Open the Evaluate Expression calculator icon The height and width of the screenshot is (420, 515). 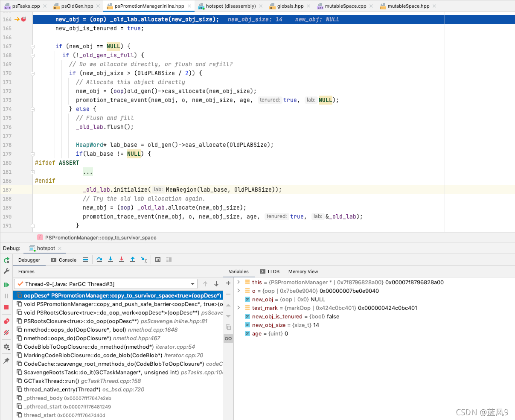tap(158, 260)
